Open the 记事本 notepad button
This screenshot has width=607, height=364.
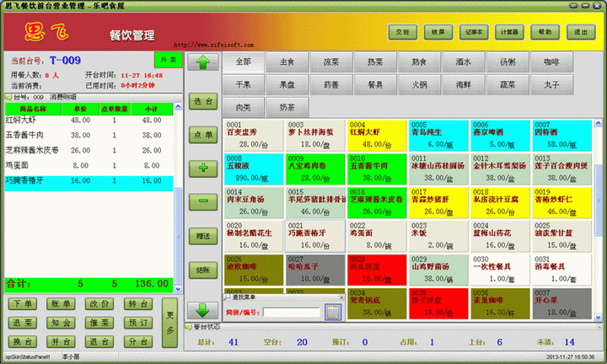474,32
